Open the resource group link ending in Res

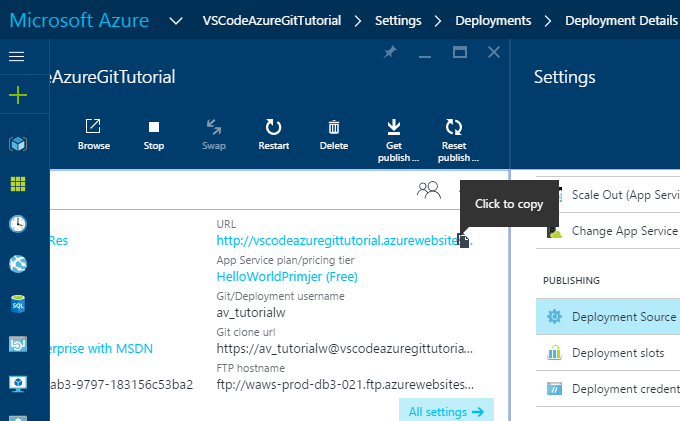click(x=59, y=241)
